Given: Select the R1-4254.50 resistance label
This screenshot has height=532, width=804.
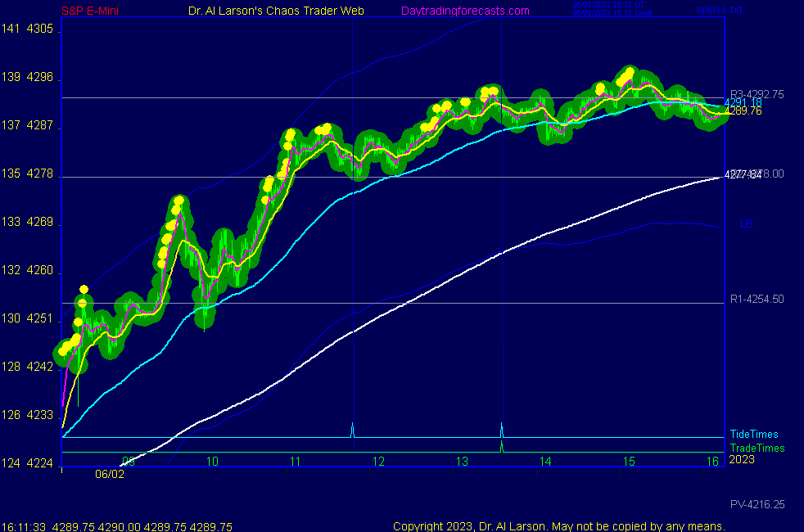Looking at the screenshot, I should coord(757,299).
